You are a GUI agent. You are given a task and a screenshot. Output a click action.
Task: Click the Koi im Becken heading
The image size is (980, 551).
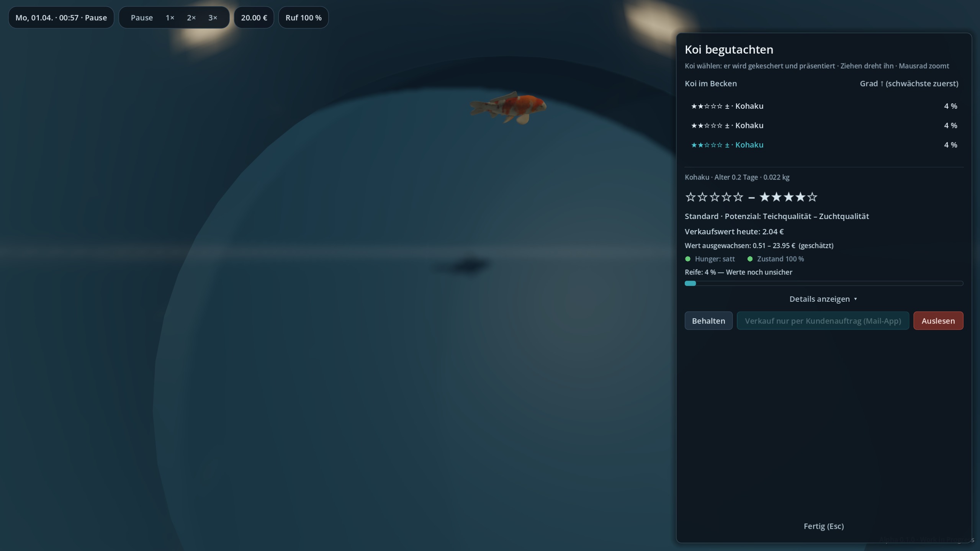pyautogui.click(x=710, y=83)
